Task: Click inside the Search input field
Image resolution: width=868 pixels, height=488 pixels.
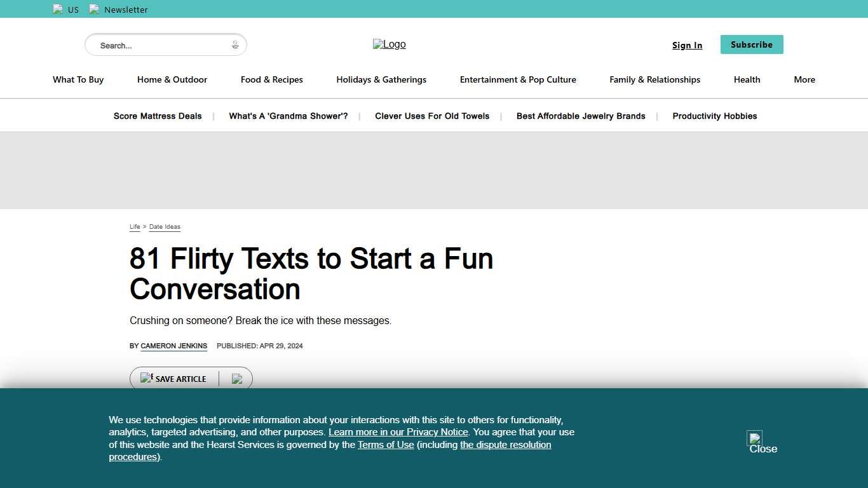Action: click(x=159, y=44)
